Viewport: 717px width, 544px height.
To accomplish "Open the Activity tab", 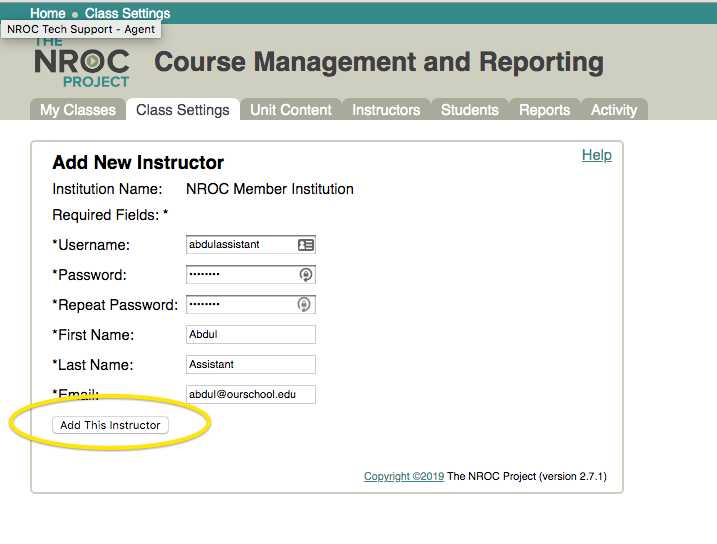I will (614, 110).
